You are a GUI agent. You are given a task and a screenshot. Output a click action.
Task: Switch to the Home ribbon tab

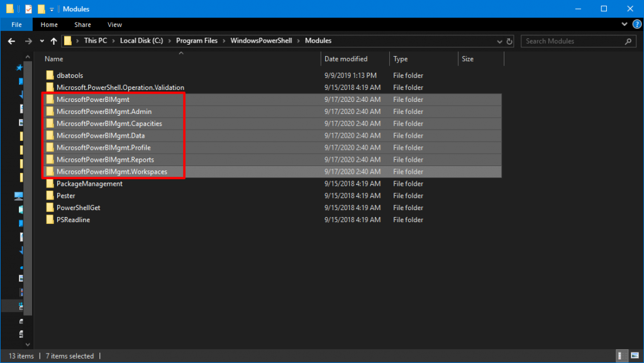click(49, 25)
